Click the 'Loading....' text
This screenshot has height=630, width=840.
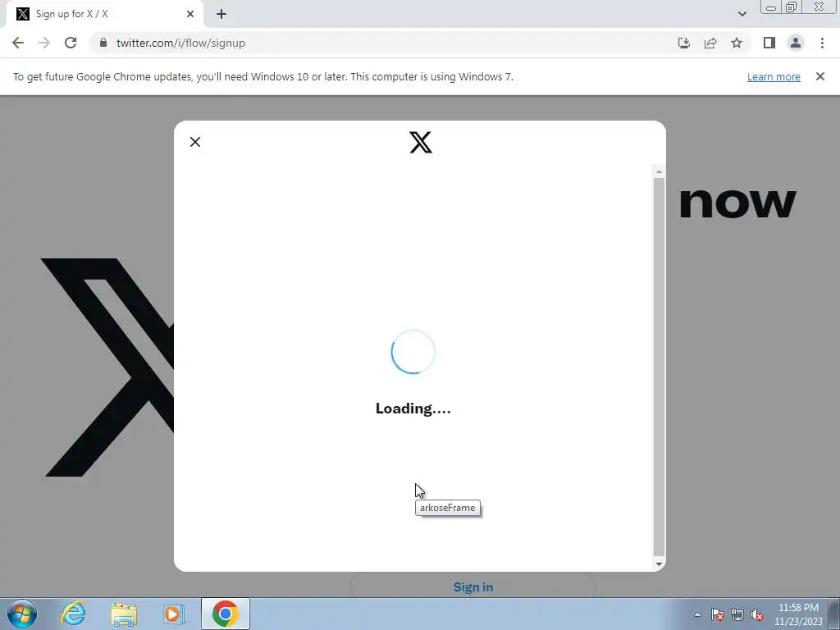click(x=413, y=409)
